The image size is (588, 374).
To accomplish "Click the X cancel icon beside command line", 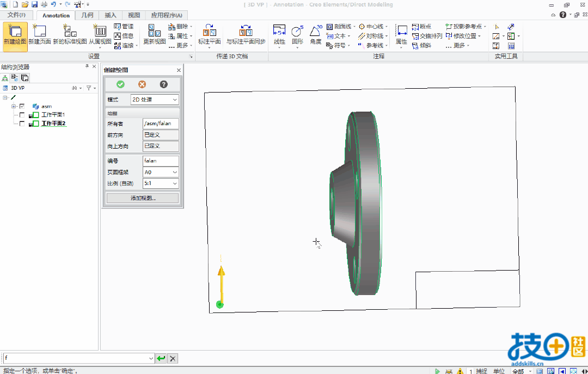I will (x=173, y=358).
